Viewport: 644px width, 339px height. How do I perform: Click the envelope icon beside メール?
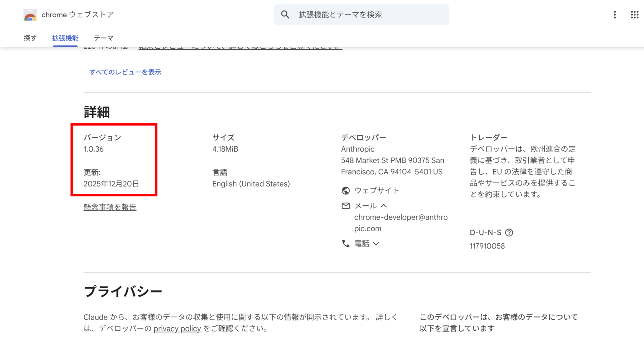[346, 206]
